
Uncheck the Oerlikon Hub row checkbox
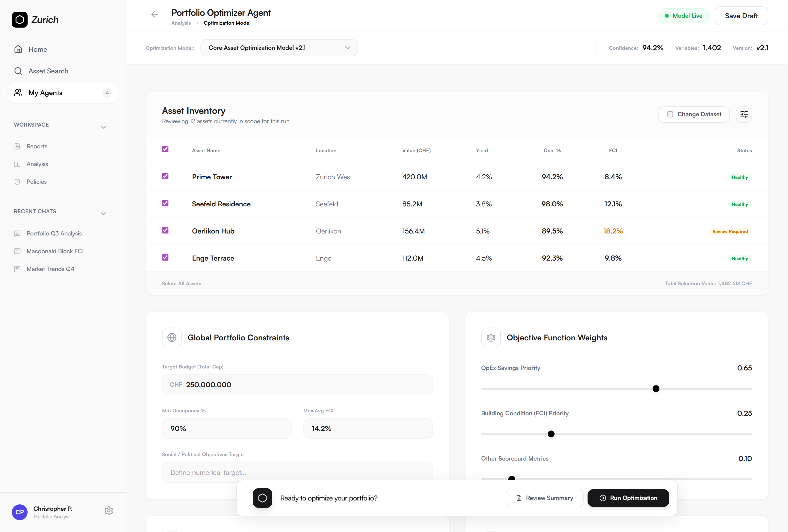[x=165, y=231]
